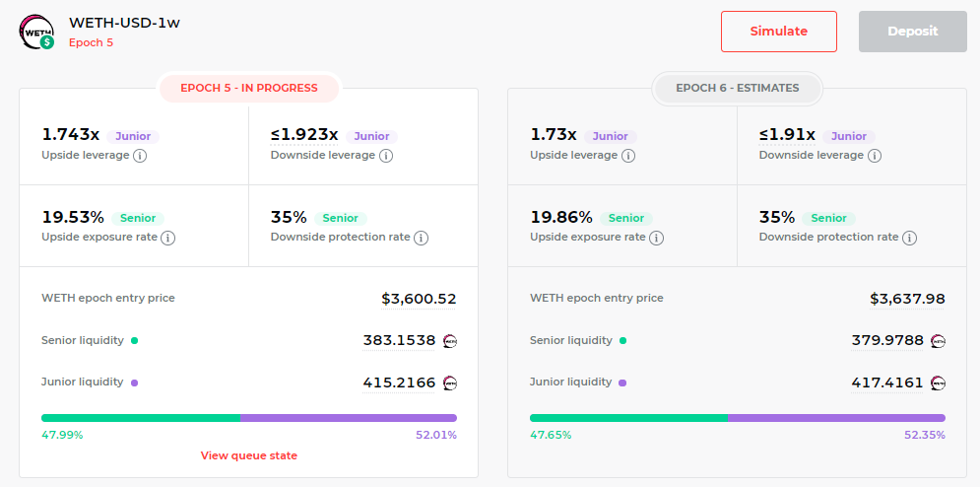
Task: Click WETH token icon beside 417.4161 junior liquidity
Action: click(x=938, y=383)
